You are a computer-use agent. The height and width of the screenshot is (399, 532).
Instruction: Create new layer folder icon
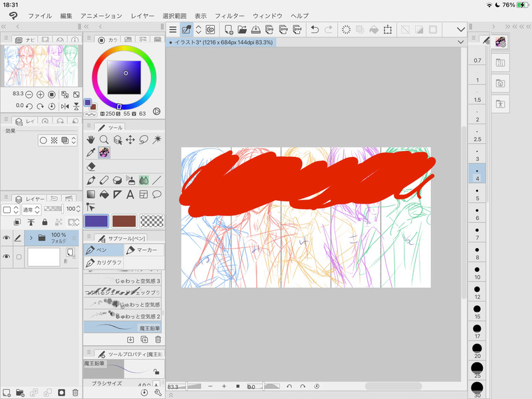coord(20,392)
